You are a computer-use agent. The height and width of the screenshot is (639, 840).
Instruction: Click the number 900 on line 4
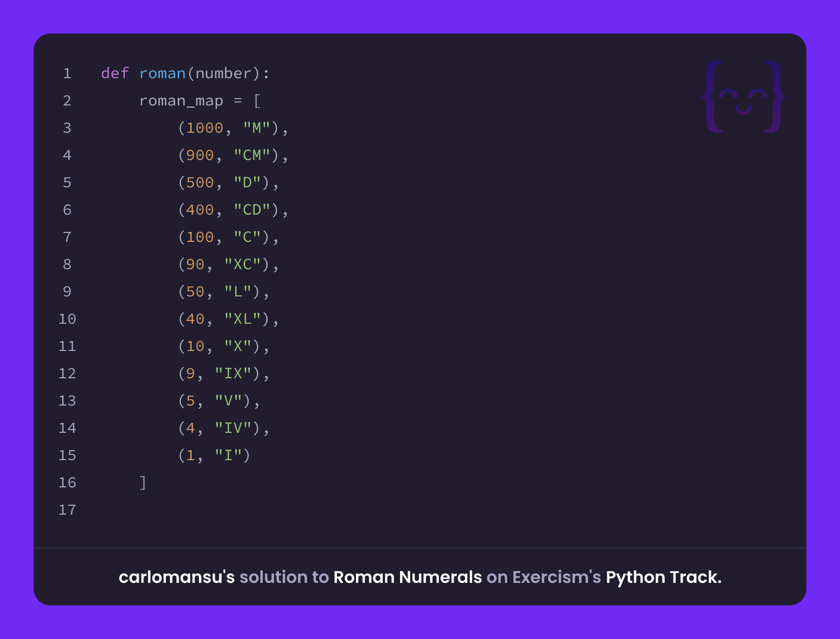click(200, 155)
